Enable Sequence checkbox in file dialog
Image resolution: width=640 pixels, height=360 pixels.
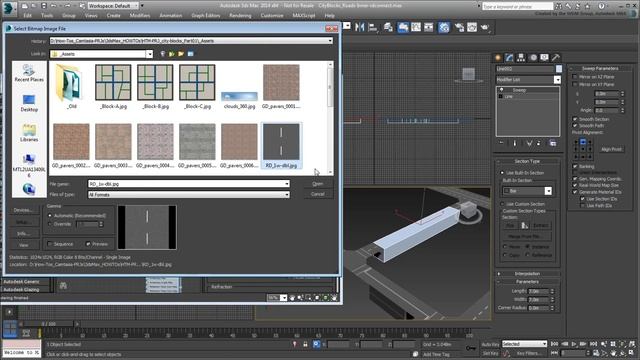tap(50, 244)
